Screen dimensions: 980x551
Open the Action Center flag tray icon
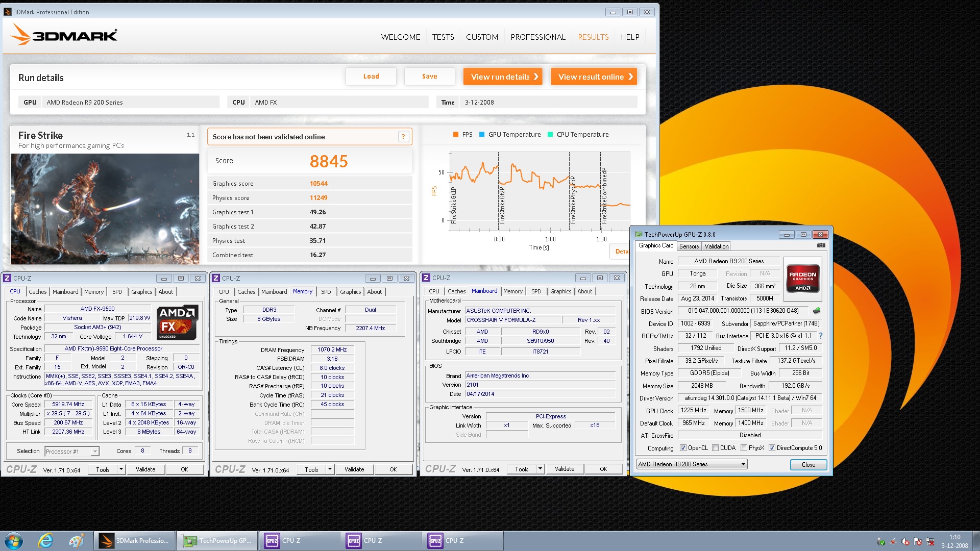tap(918, 541)
